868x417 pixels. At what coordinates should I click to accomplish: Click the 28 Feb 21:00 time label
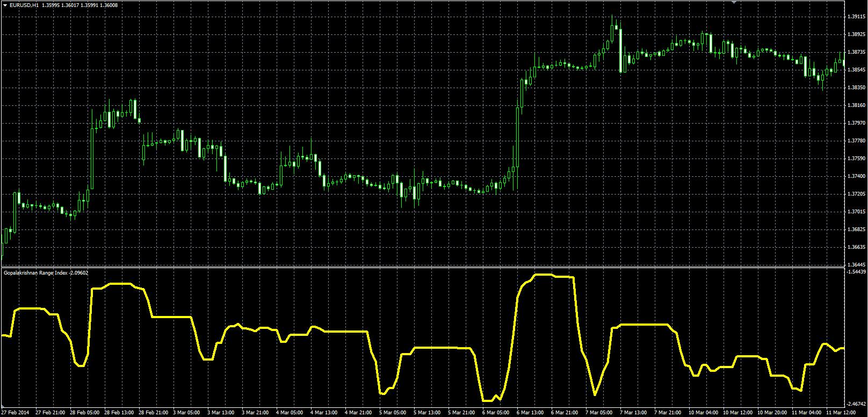click(154, 413)
